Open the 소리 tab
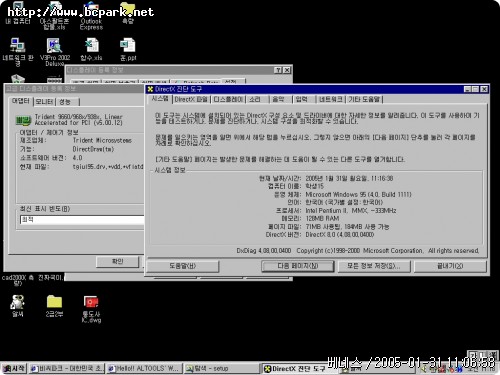This screenshot has width=500, height=375. [x=255, y=99]
